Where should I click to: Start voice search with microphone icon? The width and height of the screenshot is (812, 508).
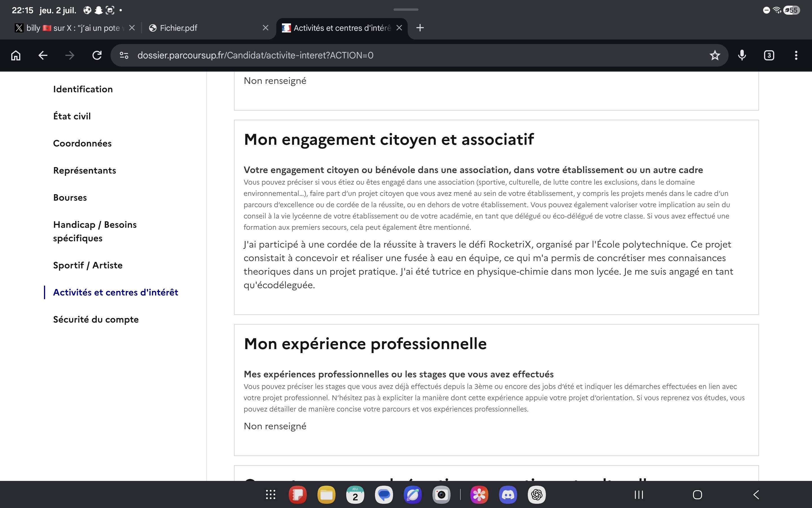pos(742,55)
